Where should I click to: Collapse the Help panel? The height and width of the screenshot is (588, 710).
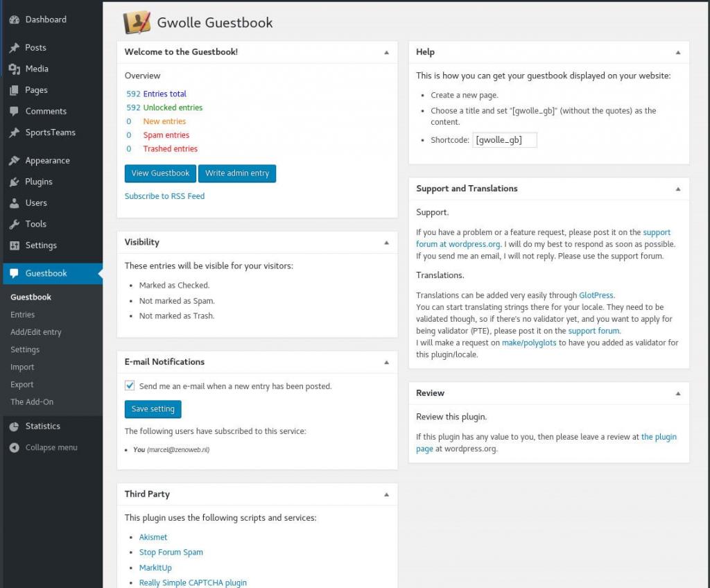point(678,52)
